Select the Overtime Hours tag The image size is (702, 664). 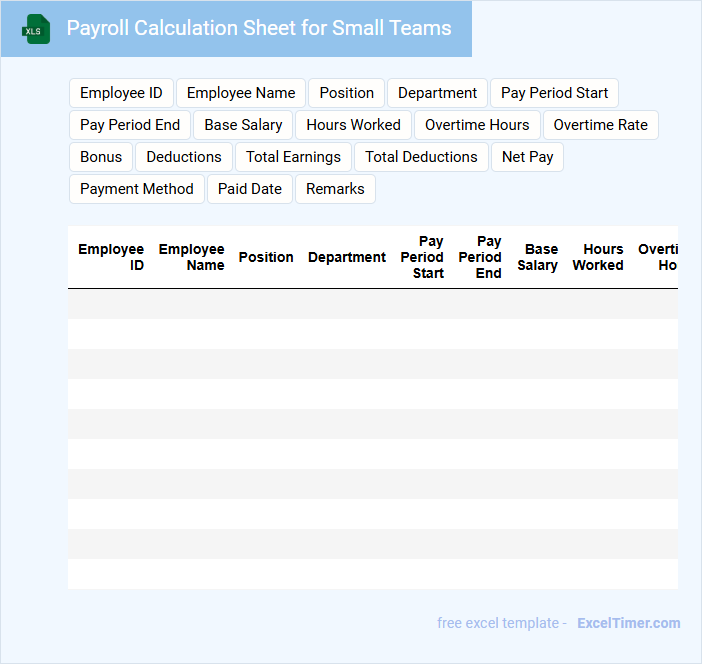click(477, 125)
